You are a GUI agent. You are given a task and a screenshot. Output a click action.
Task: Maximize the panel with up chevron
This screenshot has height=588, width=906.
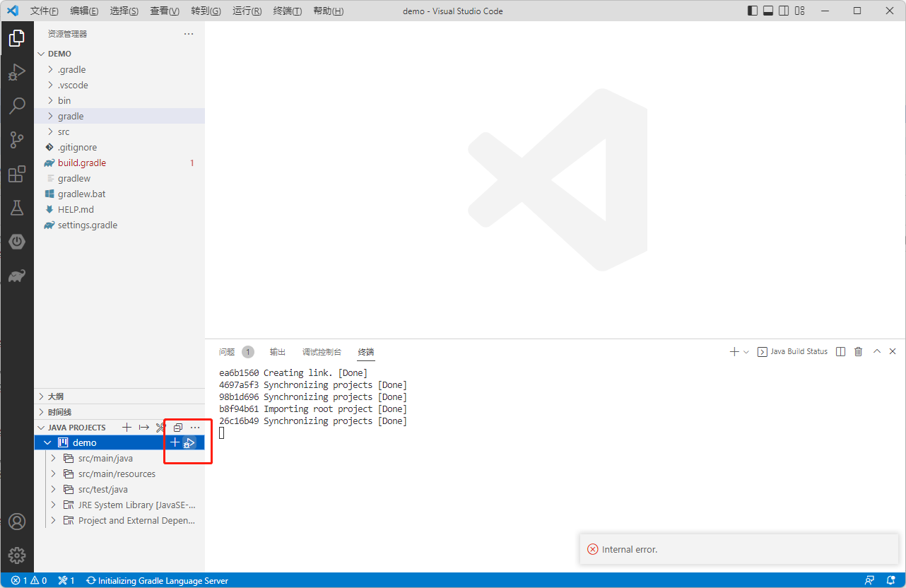(x=877, y=351)
